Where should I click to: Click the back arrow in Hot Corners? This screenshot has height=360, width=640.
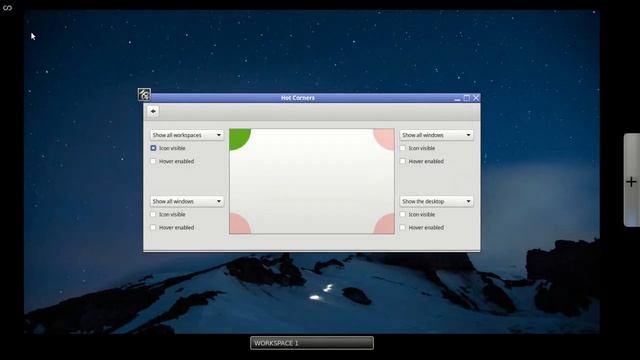(153, 111)
